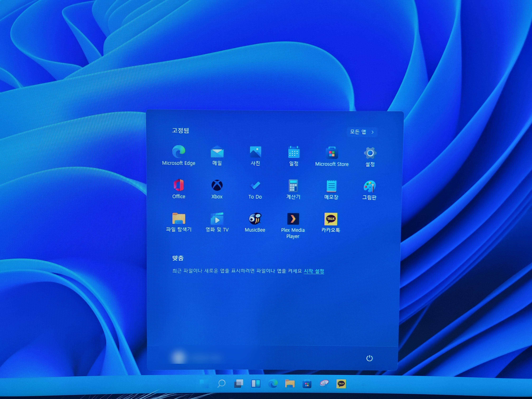
Task: Launch Plex Media Player from pinned apps
Action: 293,226
